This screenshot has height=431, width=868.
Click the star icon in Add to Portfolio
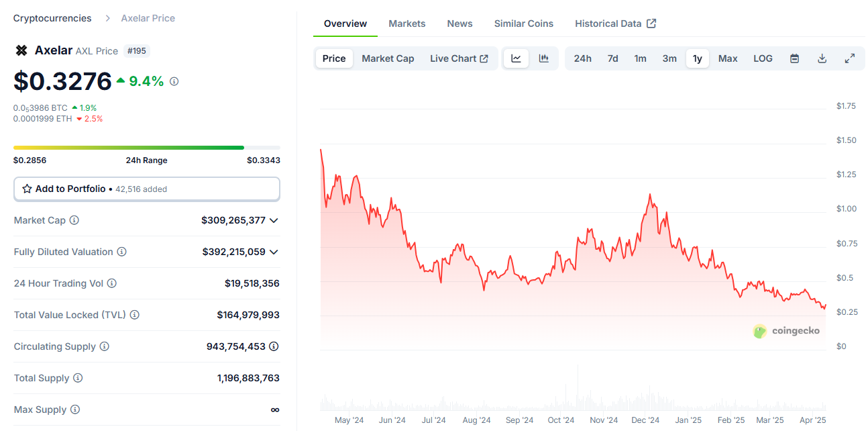tap(27, 189)
